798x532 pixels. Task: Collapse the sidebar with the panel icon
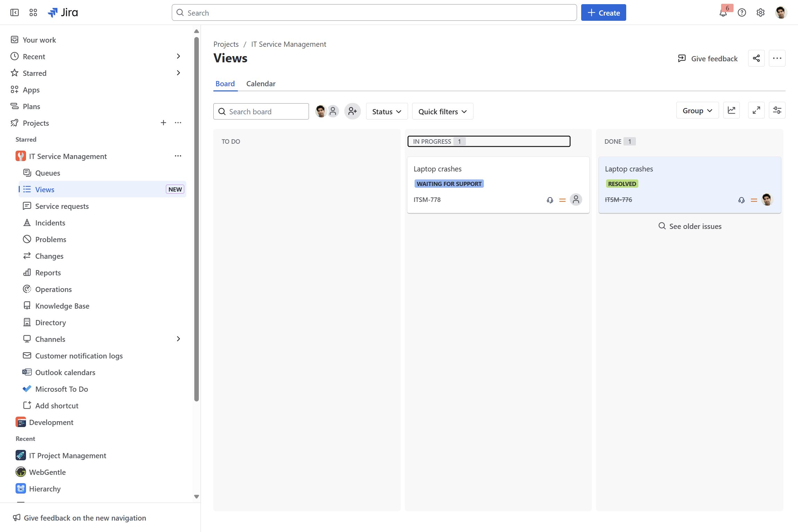click(15, 13)
